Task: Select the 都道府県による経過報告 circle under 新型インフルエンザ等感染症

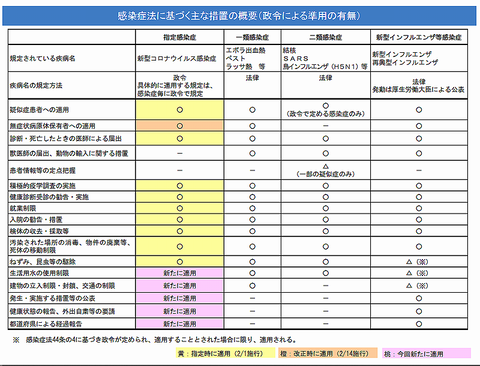Action: click(419, 324)
